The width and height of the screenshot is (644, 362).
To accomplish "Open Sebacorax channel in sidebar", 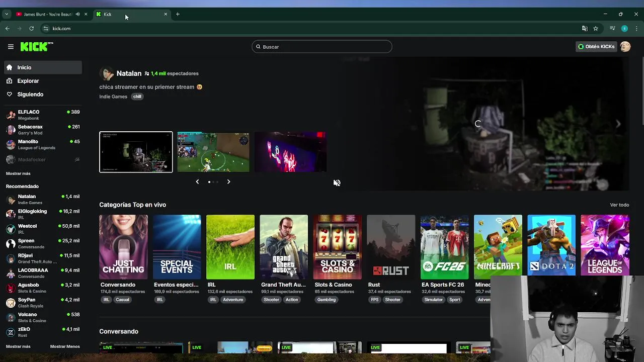I will pyautogui.click(x=43, y=130).
